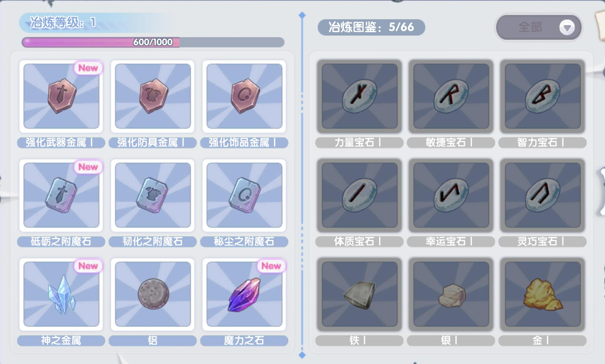Inspect the 智力宝石 I rune stone
605x364 pixels.
tap(542, 96)
